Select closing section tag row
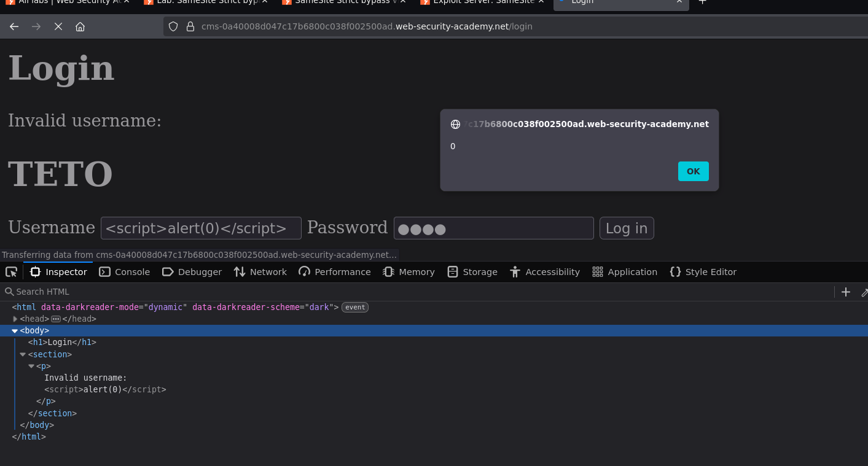Screen dimensions: 868x466 pos(434,413)
